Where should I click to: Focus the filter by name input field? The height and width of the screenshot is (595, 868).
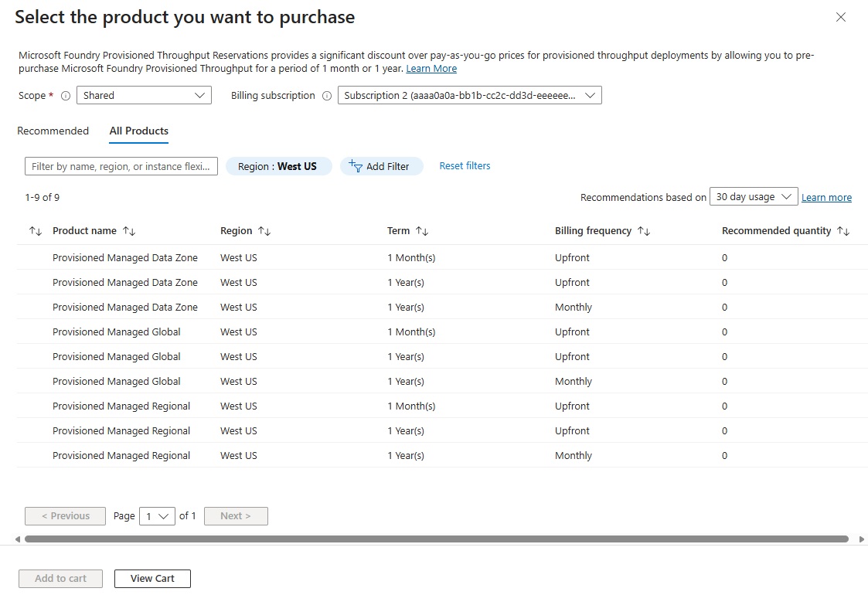pos(121,166)
